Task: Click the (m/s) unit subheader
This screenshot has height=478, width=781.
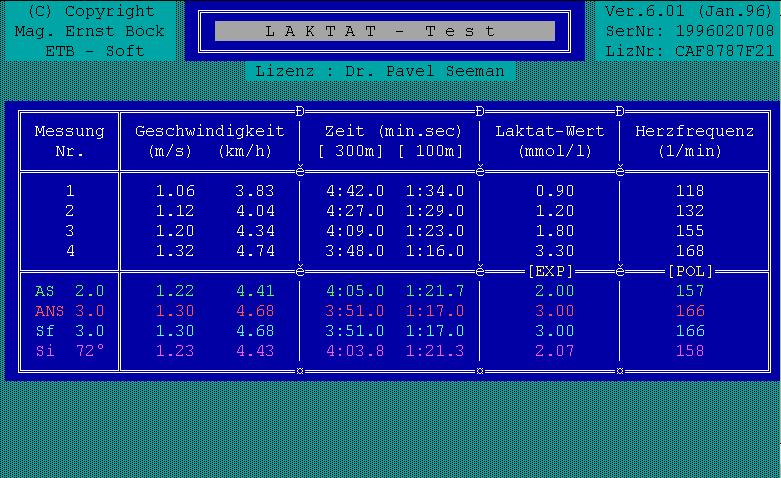Action: click(170, 151)
